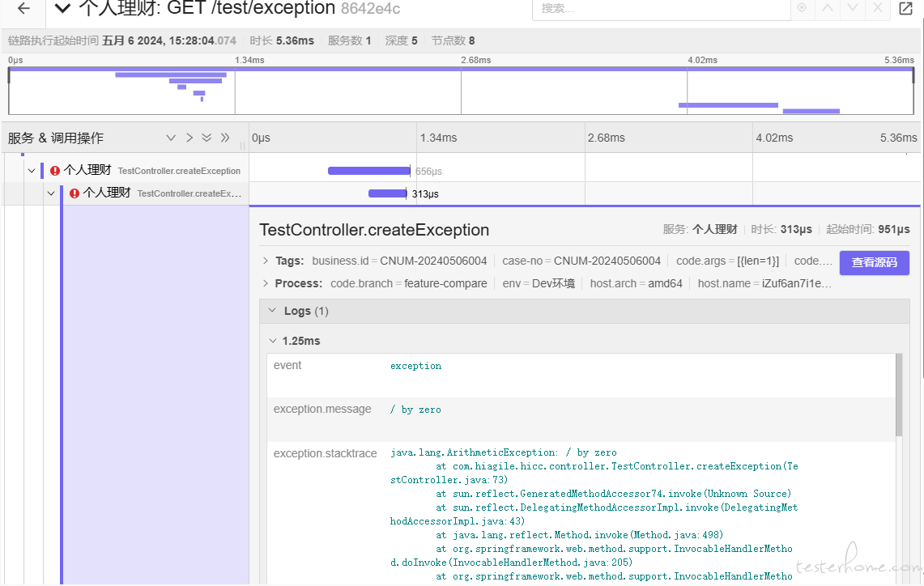The height and width of the screenshot is (586, 924).
Task: Click the java.lang.ArithmeticException stacktrace line
Action: [x=503, y=452]
